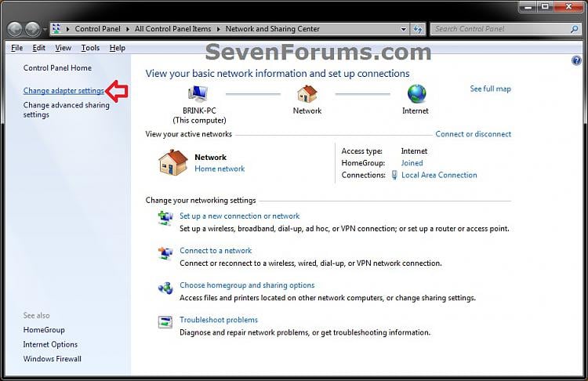Click Set up a new connection icon
588x381 pixels.
coord(165,217)
